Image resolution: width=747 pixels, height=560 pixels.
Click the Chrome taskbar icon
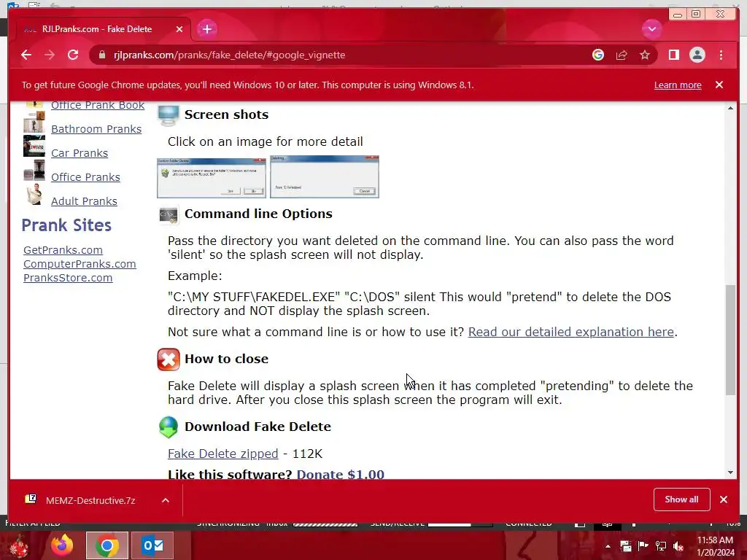107,545
